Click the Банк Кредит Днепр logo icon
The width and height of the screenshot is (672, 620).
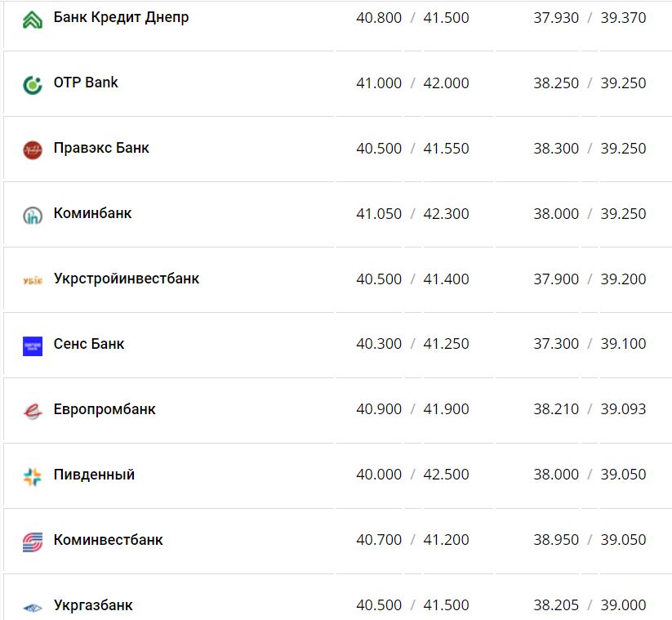pyautogui.click(x=32, y=19)
